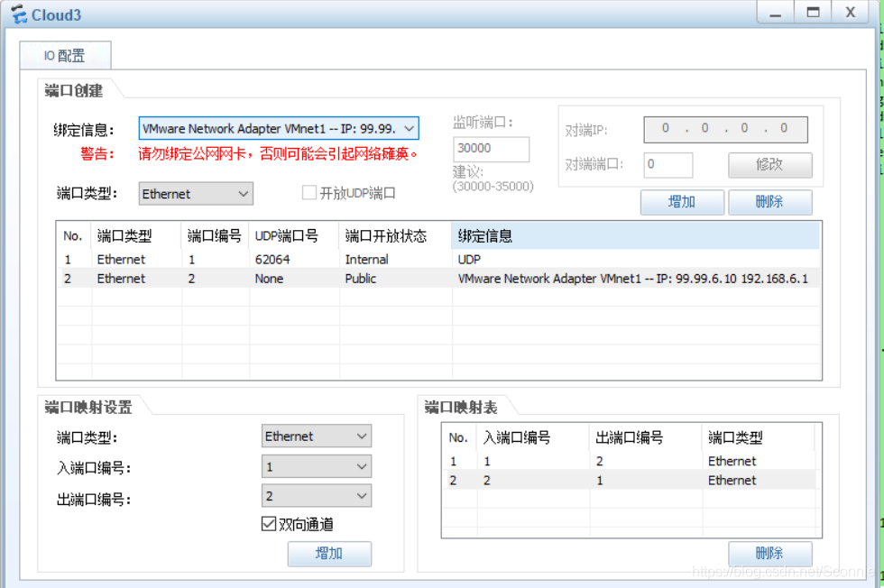The height and width of the screenshot is (588, 884).
Task: Click 删除 button under 端口映射表
Action: pyautogui.click(x=769, y=554)
